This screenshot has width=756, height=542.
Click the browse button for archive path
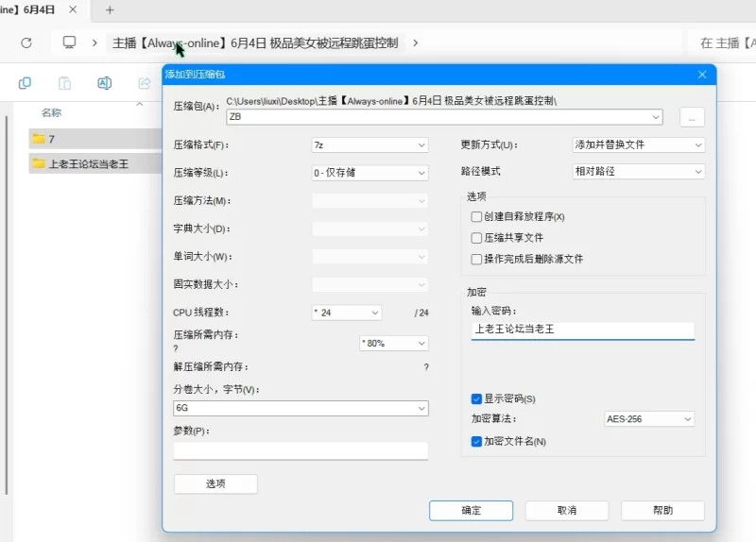pyautogui.click(x=692, y=117)
